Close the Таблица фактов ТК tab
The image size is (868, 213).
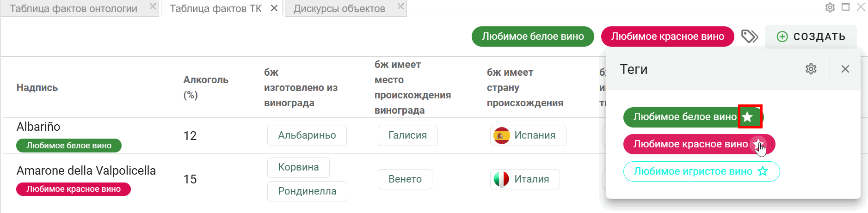click(x=274, y=8)
